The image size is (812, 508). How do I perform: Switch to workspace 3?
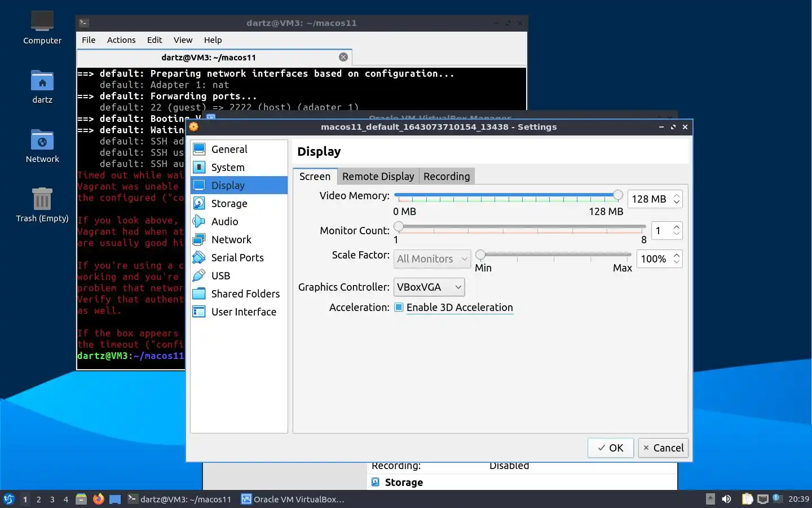pos(52,499)
